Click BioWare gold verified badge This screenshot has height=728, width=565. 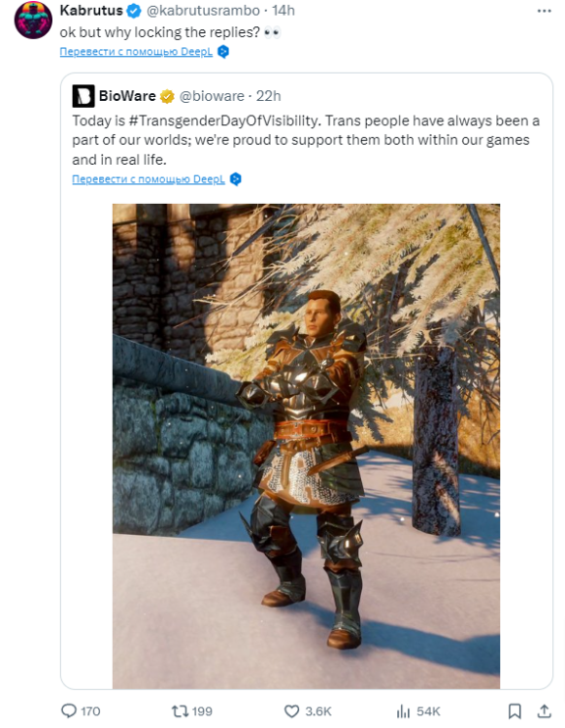[x=167, y=96]
